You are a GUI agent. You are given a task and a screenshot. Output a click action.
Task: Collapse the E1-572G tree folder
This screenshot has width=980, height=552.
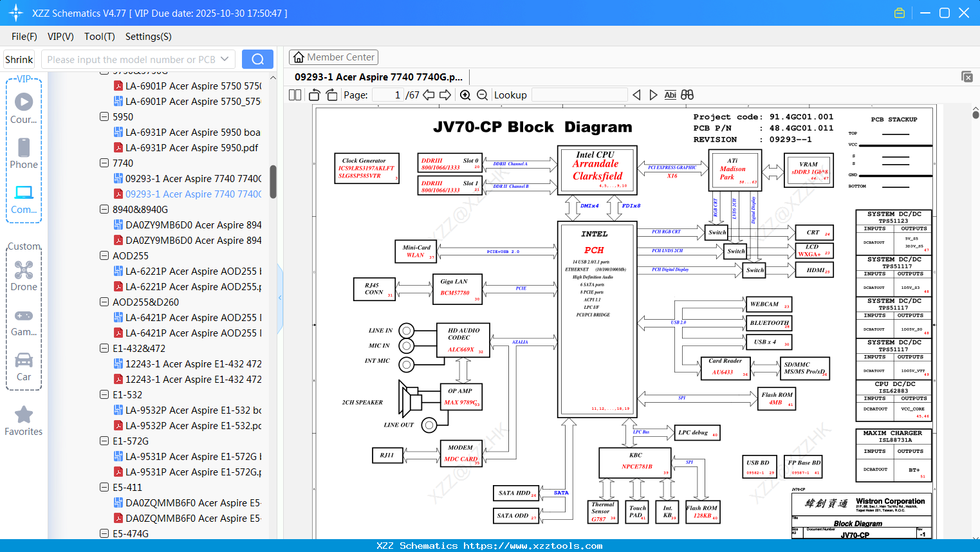click(x=104, y=441)
